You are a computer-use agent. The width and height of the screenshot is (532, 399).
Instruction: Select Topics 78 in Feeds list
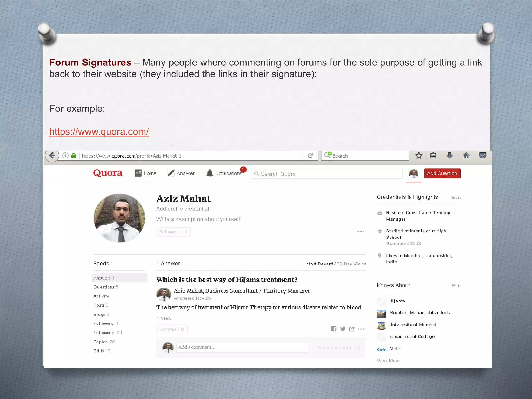pos(104,342)
